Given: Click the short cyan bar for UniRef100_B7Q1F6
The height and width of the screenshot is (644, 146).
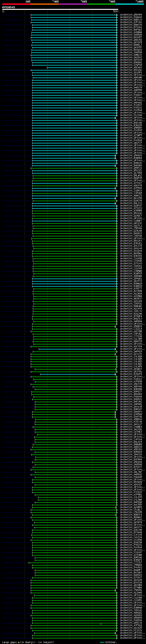Looking at the screenshot, I should pos(78,374).
